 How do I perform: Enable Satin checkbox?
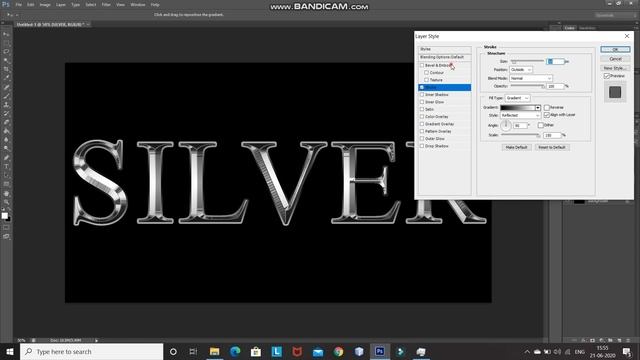click(x=422, y=109)
